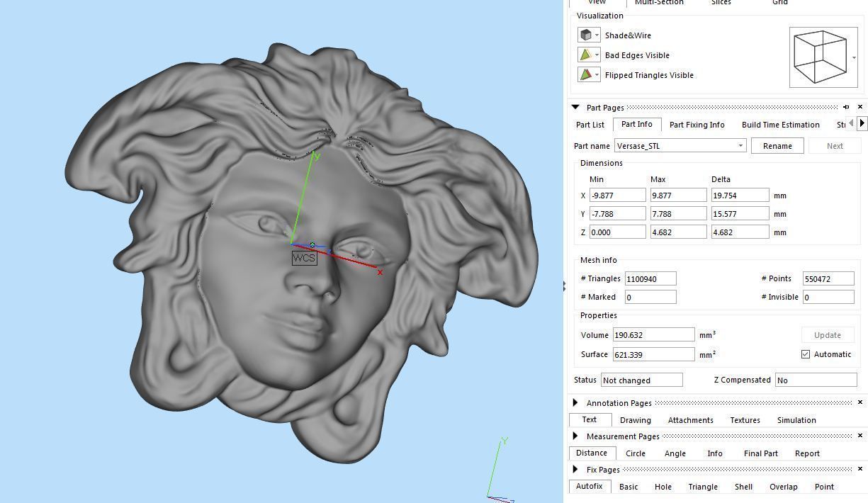Open the Circle measurement tab

636,453
